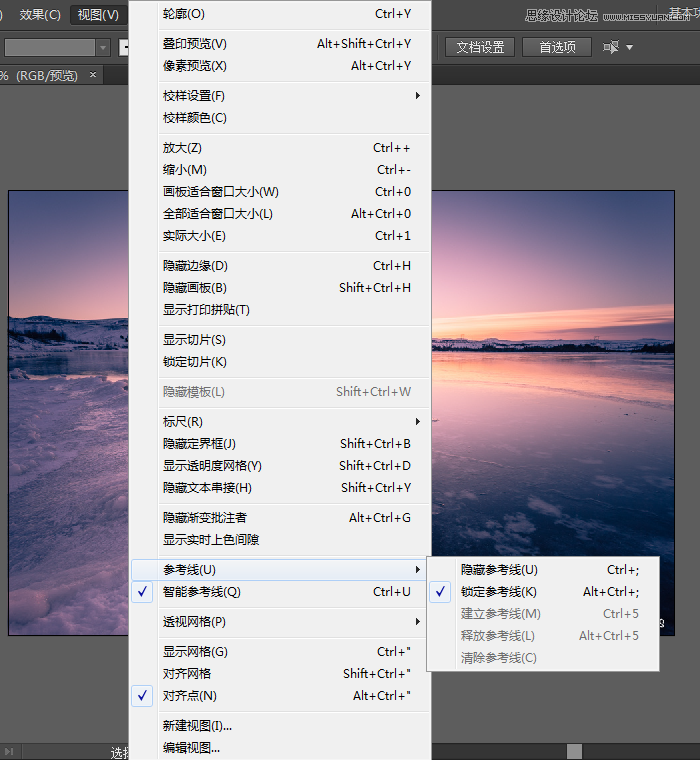The image size is (700, 760).
Task: Open the control bar combo box dropdown arrow
Action: [103, 48]
